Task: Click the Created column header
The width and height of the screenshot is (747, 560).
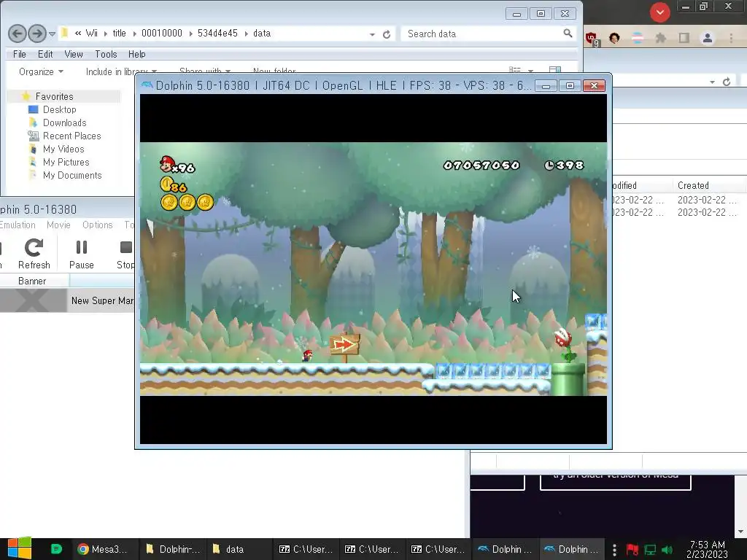Action: 693,185
